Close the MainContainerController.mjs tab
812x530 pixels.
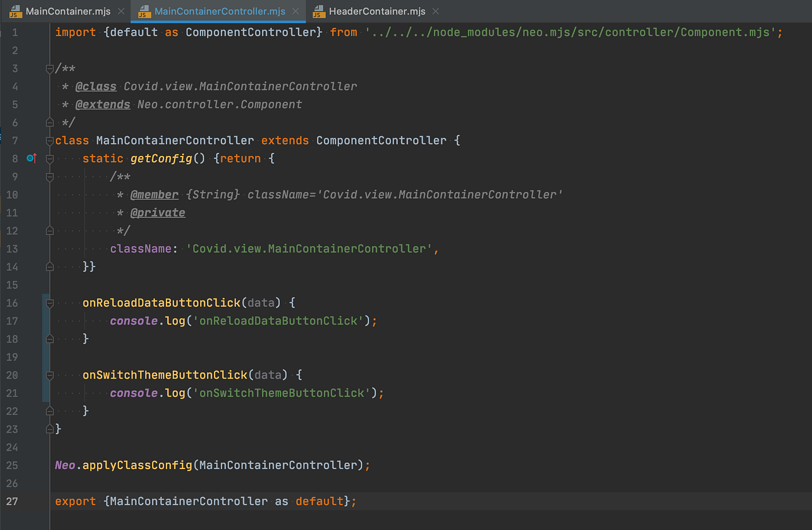tap(296, 10)
